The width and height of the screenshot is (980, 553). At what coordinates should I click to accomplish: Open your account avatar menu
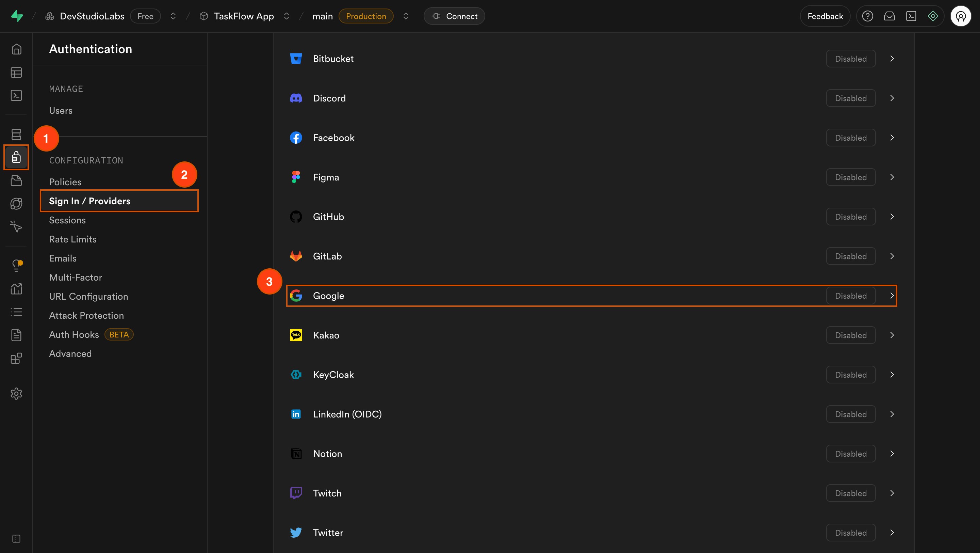tap(961, 16)
